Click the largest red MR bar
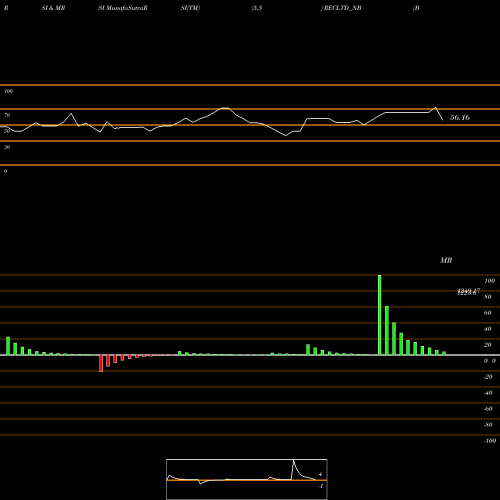This screenshot has height=500, width=500. [101, 363]
